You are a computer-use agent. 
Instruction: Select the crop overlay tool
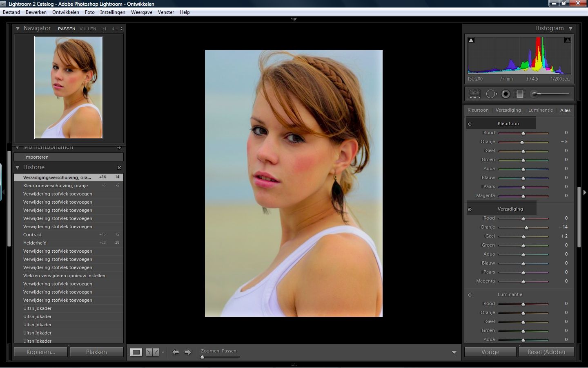(x=475, y=94)
